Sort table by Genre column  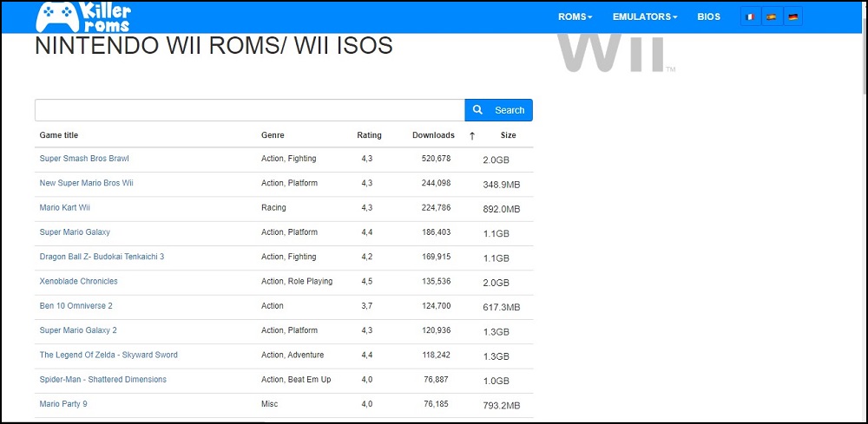pos(273,135)
